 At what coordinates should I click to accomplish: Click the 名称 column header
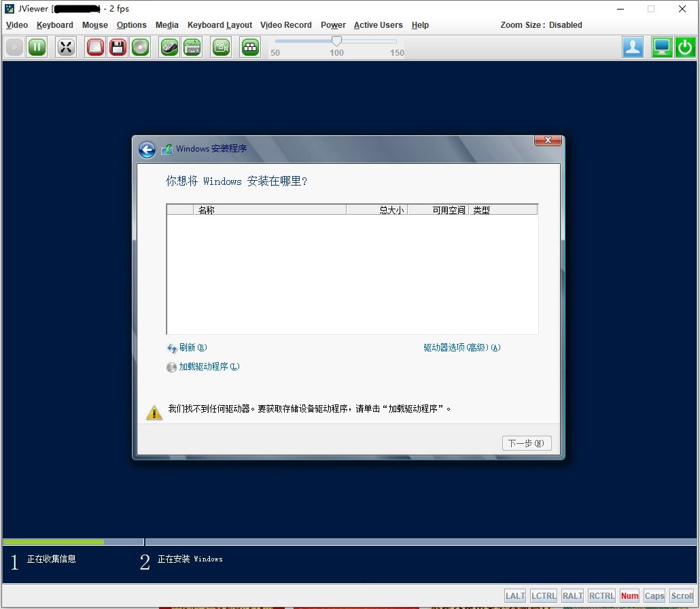270,210
